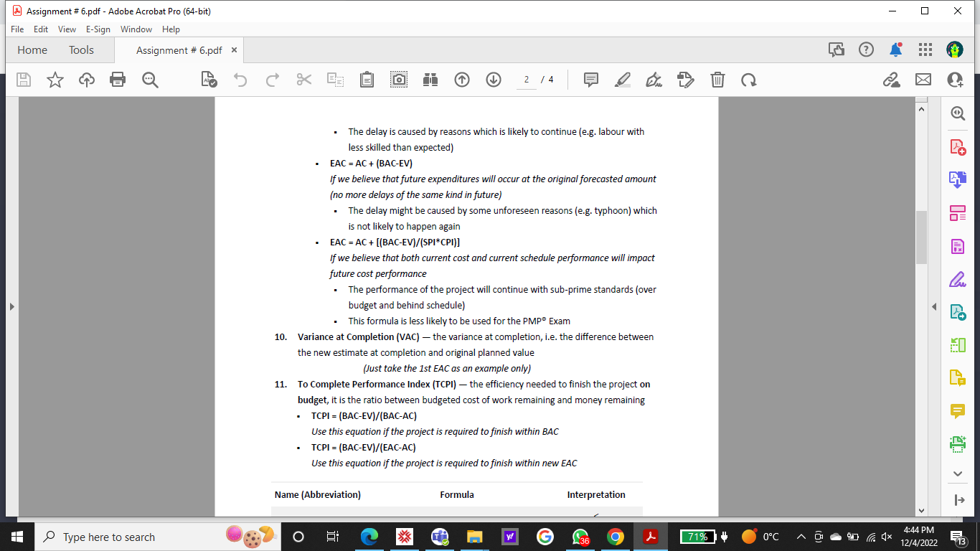
Task: Undo the last action
Action: (x=240, y=79)
